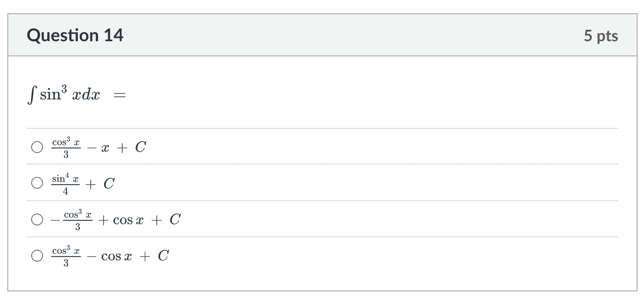
Task: Click the equals sign after the integral
Action: 120,95
